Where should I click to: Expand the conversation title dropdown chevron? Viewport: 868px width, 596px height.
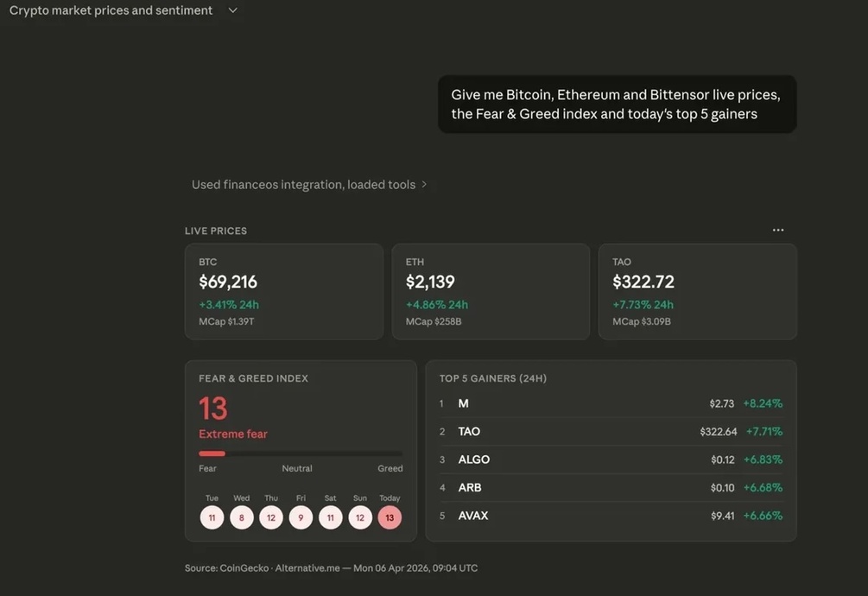point(233,10)
